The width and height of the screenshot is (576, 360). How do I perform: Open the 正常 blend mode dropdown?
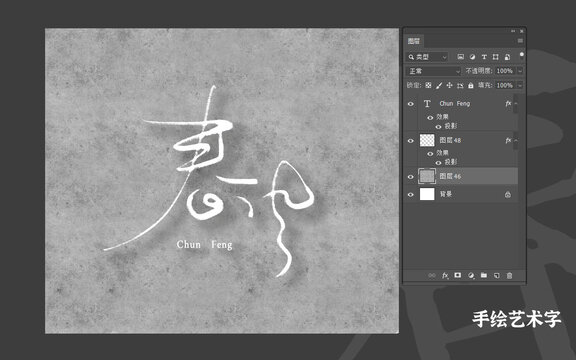pos(433,71)
